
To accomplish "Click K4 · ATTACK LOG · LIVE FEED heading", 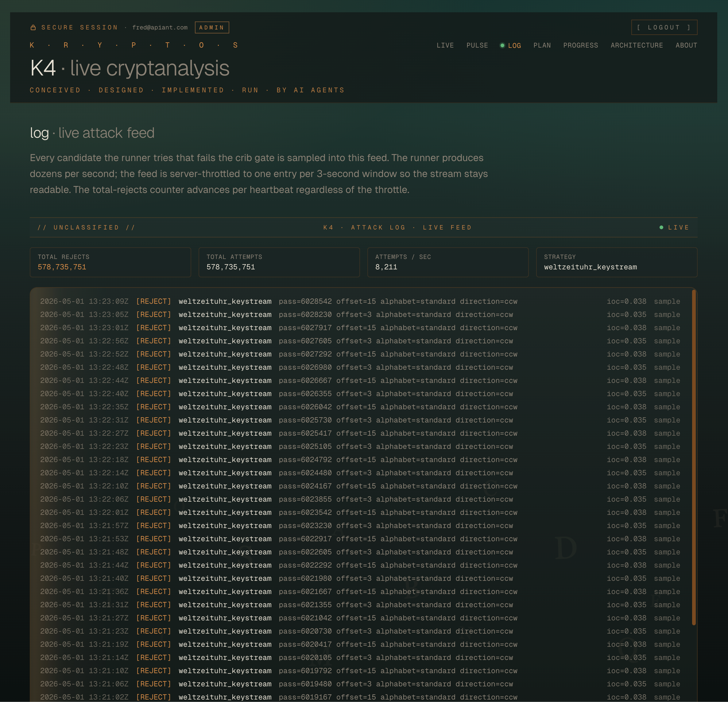I will pyautogui.click(x=397, y=227).
